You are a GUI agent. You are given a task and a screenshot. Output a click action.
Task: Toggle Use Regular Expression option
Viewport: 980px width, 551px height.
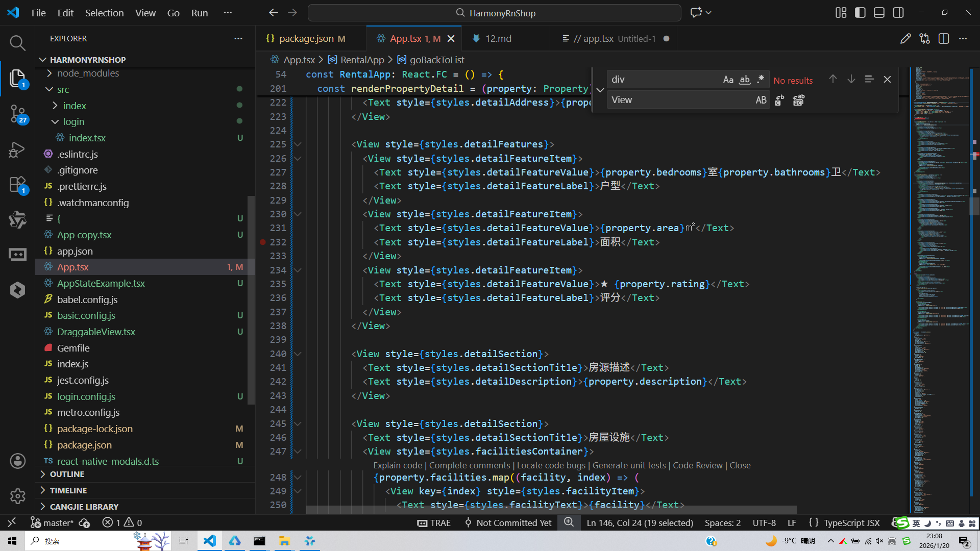tap(761, 80)
